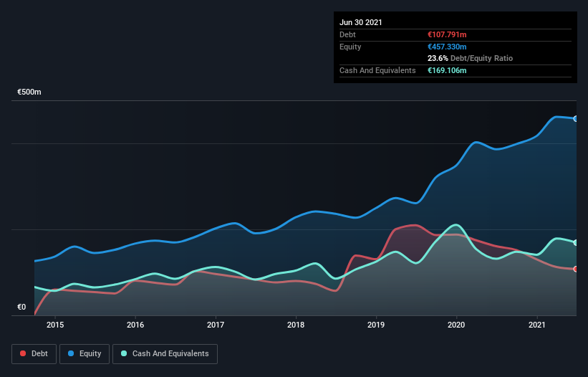
Task: Click the €0 y-axis label
Action: coord(21,307)
